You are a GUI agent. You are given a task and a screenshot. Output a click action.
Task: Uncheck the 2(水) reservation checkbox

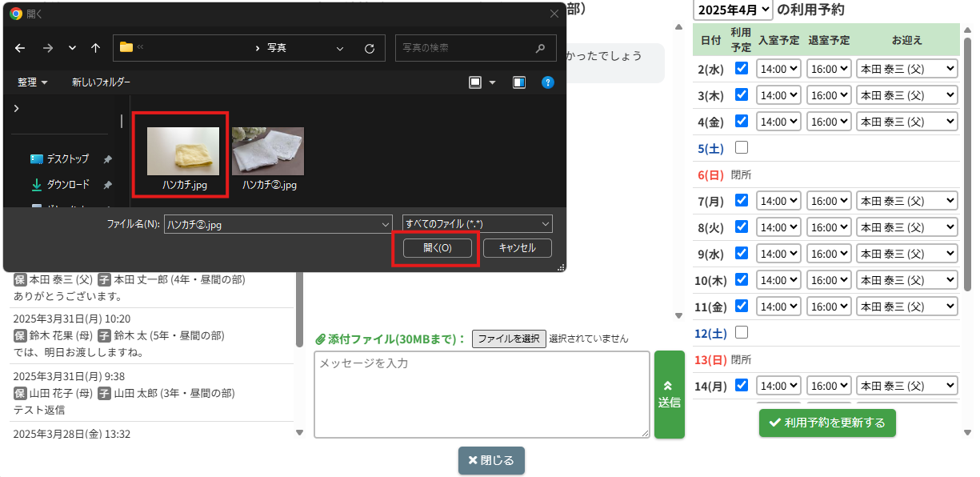coord(742,69)
